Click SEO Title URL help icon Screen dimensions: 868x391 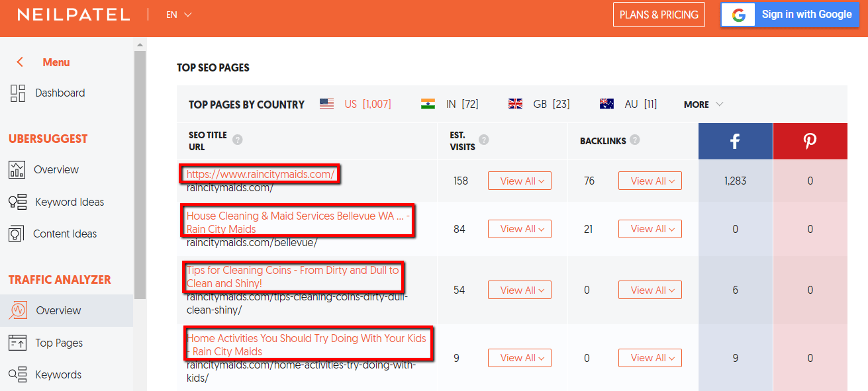coord(238,140)
